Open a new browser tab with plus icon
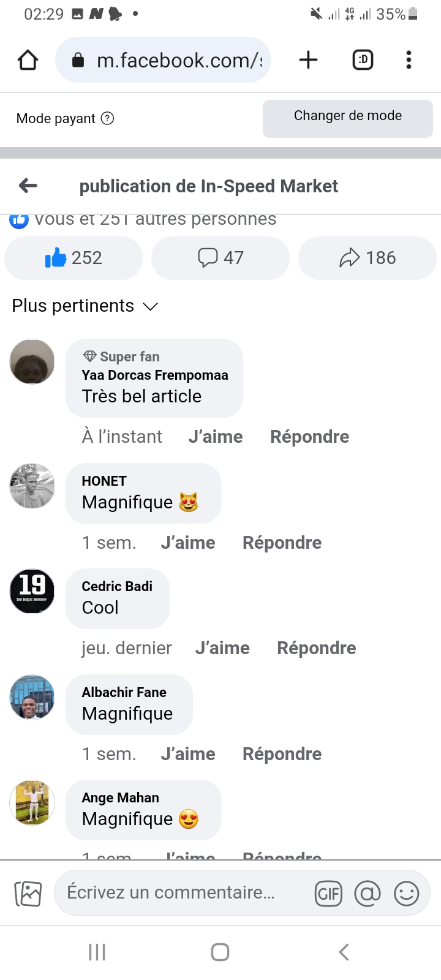The height and width of the screenshot is (980, 441). [308, 60]
